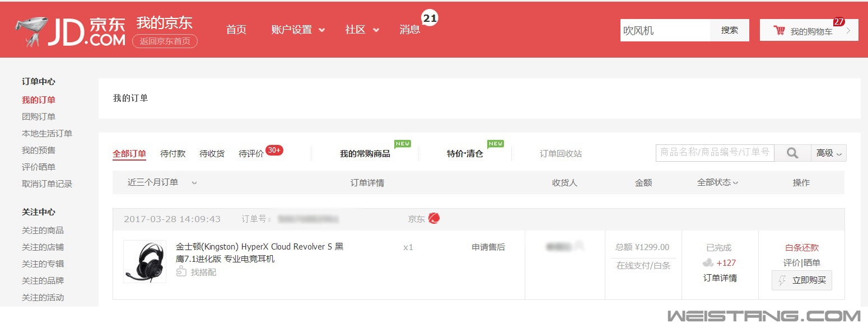Click the 找搭配 matching icon
Image resolution: width=868 pixels, height=329 pixels.
(x=181, y=271)
